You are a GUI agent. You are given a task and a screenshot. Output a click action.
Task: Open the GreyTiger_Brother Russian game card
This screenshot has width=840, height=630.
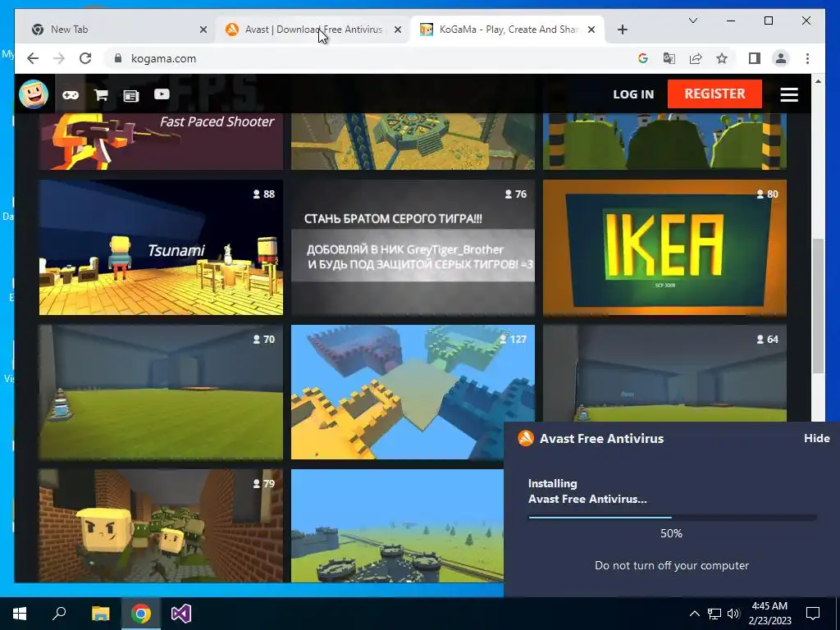tap(413, 248)
